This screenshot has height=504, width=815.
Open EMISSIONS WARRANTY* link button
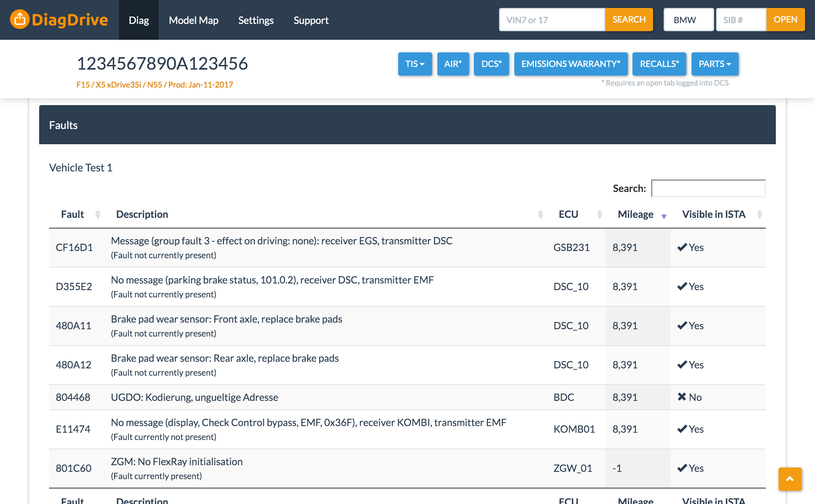(x=570, y=64)
